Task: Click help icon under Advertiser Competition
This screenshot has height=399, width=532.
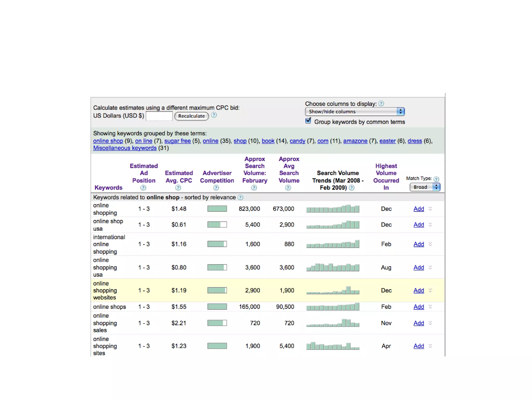Action: click(x=216, y=188)
